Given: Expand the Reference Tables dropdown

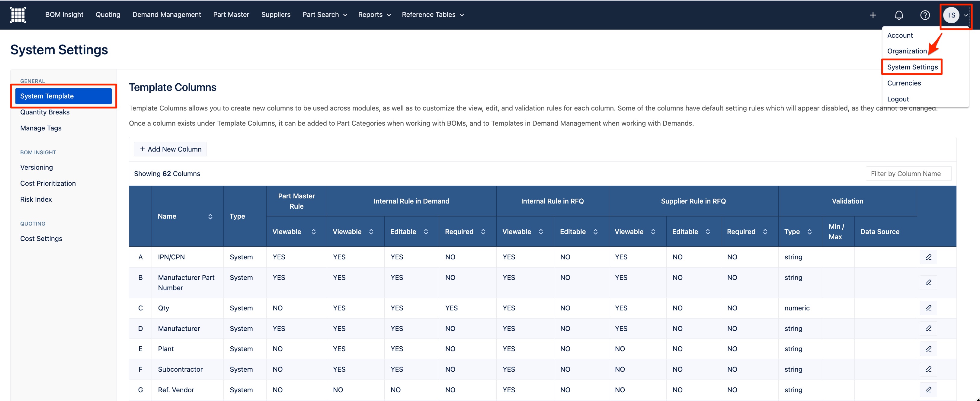Looking at the screenshot, I should [433, 15].
